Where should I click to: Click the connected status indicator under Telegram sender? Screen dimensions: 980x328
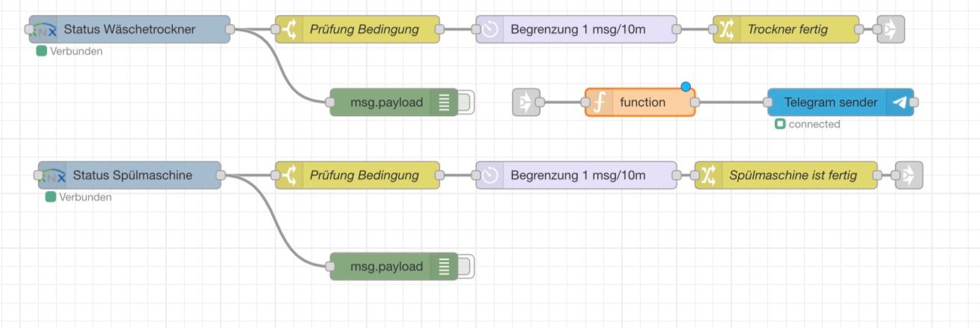point(780,124)
